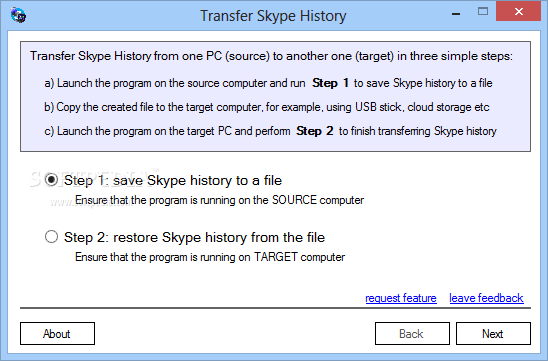Viewport: 548px width, 361px height.
Task: Select Step 1 save Skype history radio
Action: click(51, 180)
